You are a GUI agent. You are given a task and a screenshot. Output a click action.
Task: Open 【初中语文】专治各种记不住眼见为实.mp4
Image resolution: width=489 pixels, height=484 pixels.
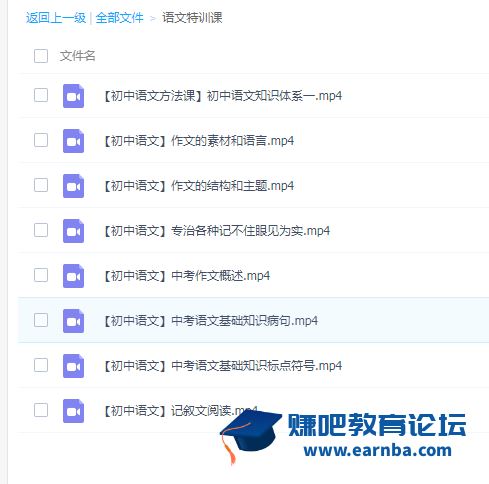tap(216, 231)
